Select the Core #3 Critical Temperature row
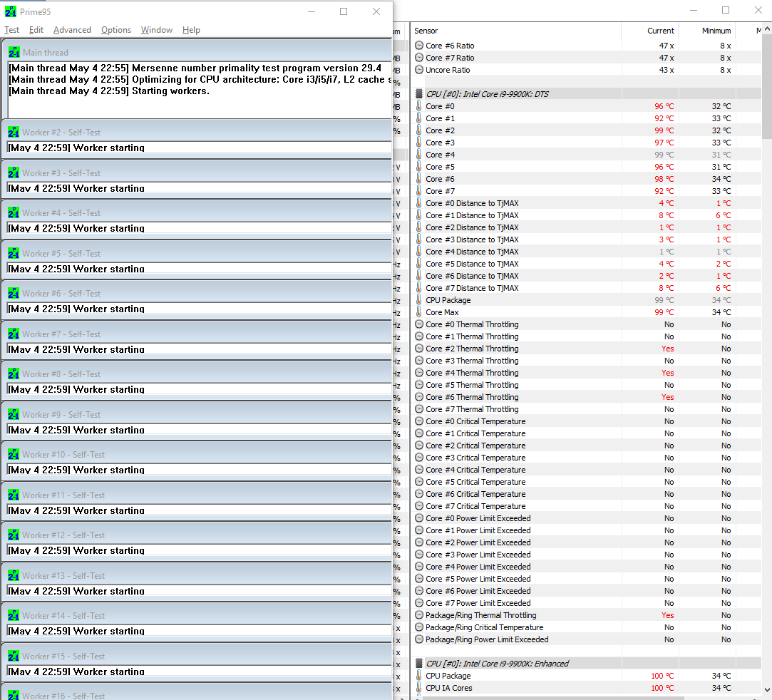Screen dimensions: 772x700 (x=586, y=458)
